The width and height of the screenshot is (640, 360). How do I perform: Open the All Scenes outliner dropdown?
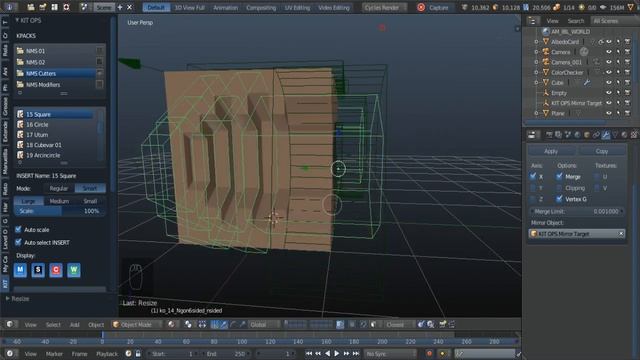(x=616, y=21)
